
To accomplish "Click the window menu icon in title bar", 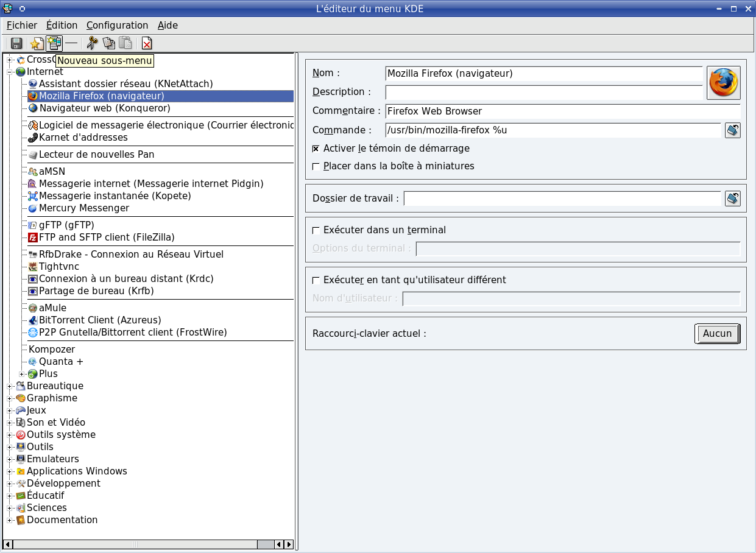I will coord(7,9).
